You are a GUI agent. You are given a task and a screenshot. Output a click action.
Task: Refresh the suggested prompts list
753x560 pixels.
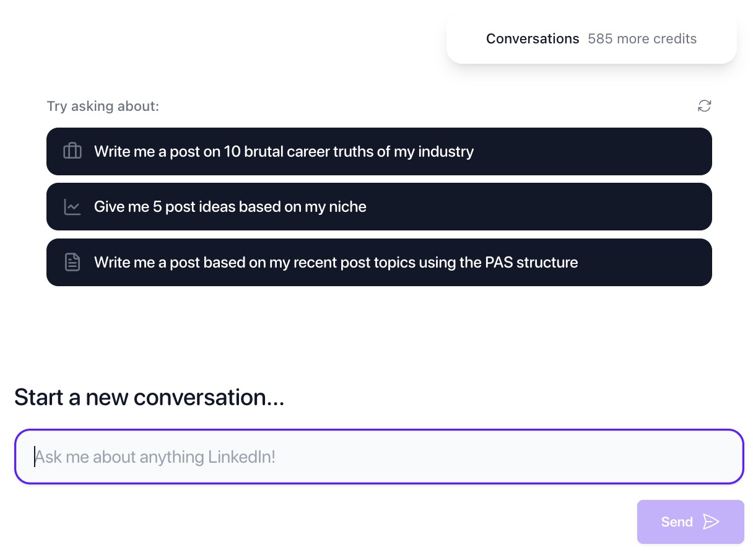tap(704, 106)
